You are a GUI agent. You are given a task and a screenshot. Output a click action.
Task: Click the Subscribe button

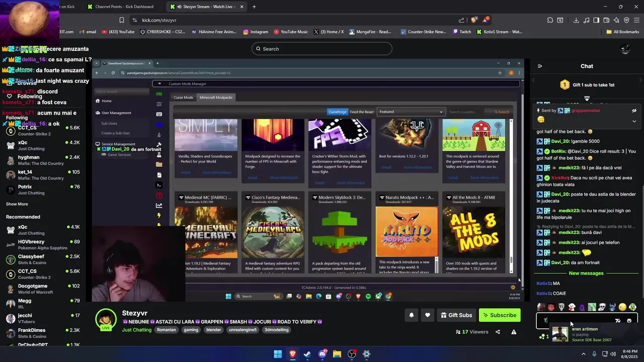[x=500, y=315]
